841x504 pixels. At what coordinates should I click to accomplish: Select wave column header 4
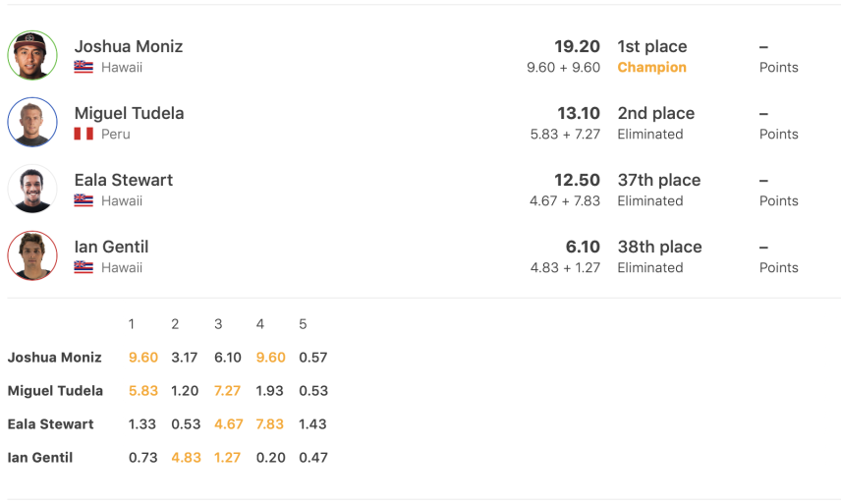point(260,324)
